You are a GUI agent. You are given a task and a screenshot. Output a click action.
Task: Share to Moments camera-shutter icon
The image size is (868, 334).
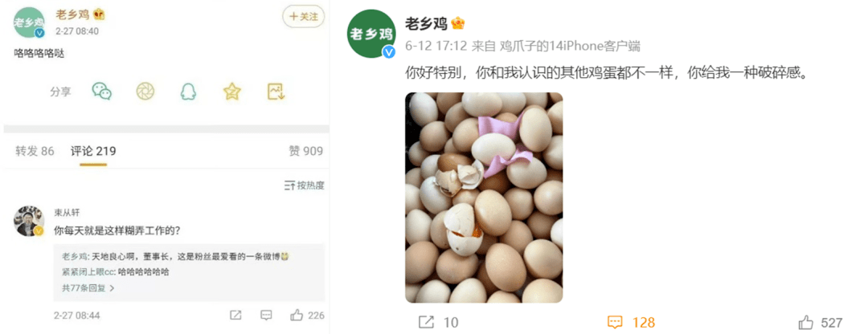[145, 92]
